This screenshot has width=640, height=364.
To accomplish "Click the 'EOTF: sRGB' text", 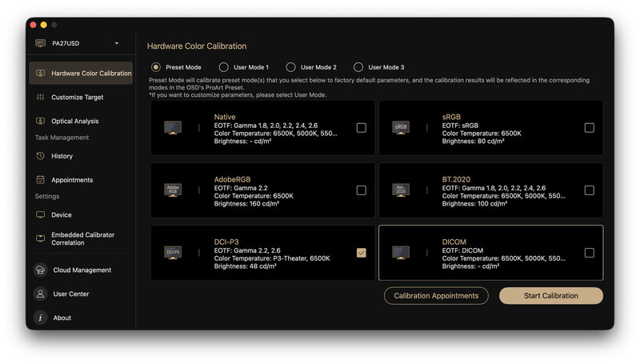I will tap(460, 126).
